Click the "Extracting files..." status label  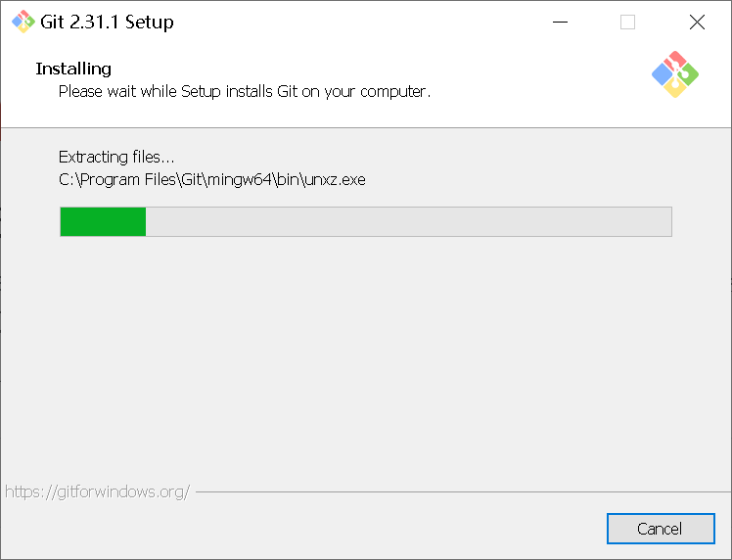116,157
